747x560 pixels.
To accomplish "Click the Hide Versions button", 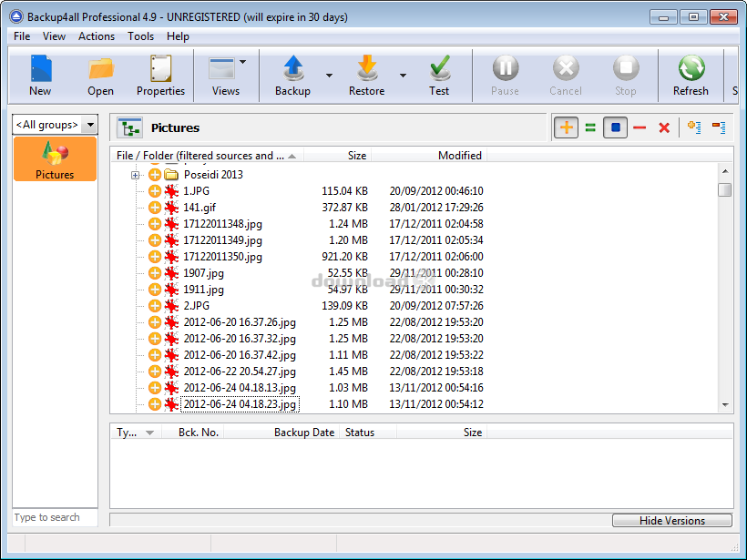I will [671, 521].
